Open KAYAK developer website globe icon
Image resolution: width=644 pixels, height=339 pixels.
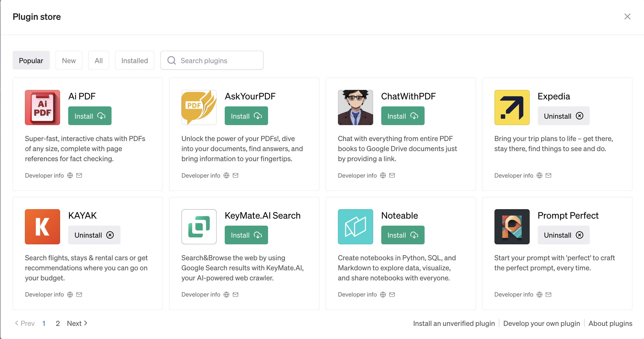(70, 295)
